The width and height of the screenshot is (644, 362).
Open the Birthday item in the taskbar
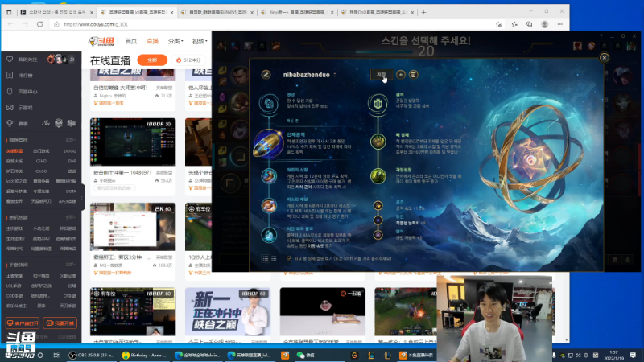[x=144, y=355]
